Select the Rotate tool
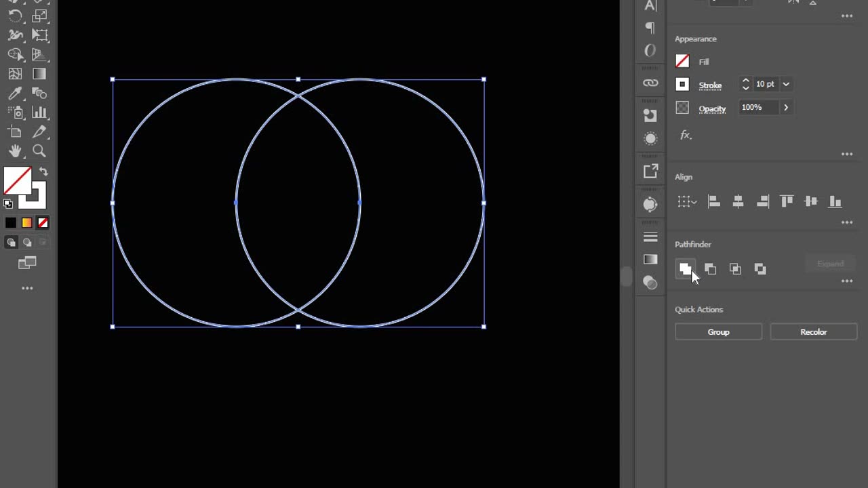This screenshot has width=868, height=488. coord(15,16)
